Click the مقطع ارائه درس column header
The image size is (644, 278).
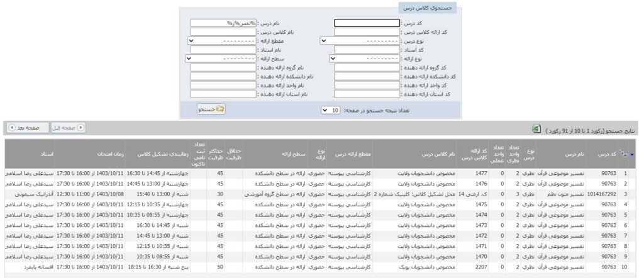point(353,154)
